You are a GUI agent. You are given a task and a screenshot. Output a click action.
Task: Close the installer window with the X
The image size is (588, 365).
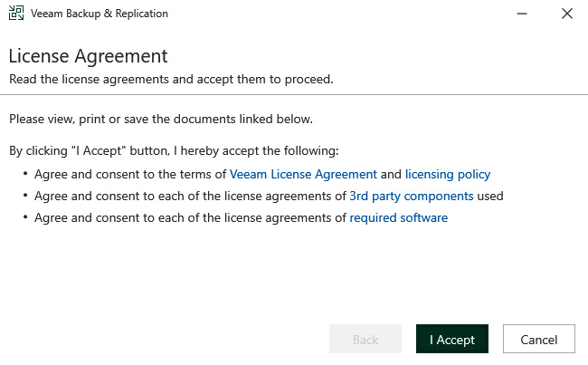point(567,14)
